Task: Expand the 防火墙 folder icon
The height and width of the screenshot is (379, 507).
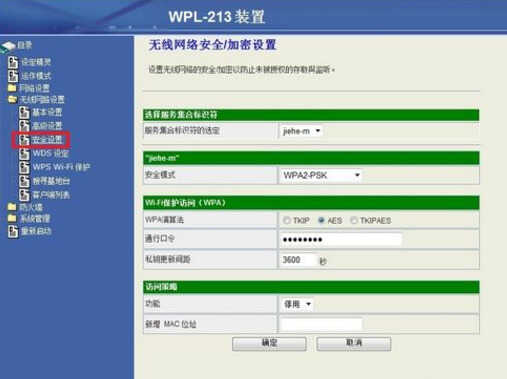Action: [12, 207]
